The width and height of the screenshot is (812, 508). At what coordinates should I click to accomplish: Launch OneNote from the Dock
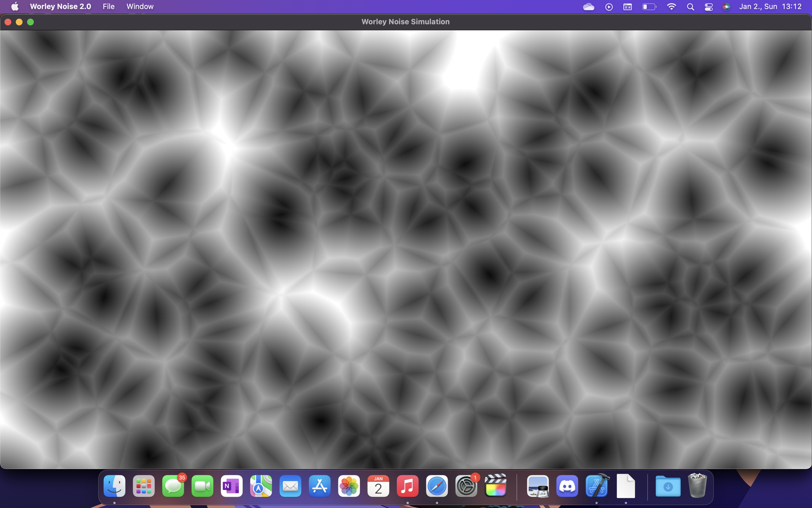(231, 486)
